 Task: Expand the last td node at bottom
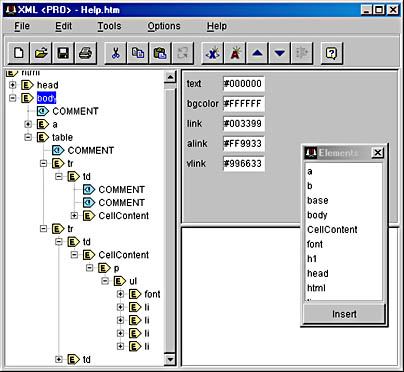tap(59, 359)
